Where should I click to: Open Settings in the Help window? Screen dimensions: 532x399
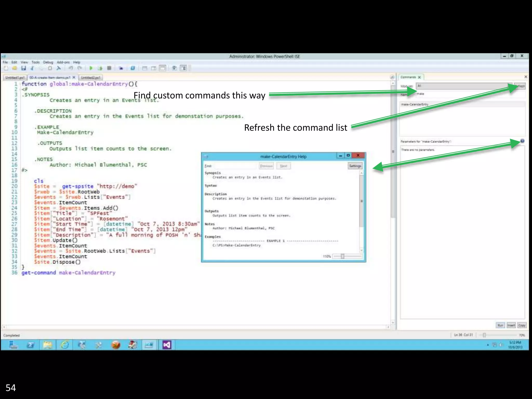point(355,166)
